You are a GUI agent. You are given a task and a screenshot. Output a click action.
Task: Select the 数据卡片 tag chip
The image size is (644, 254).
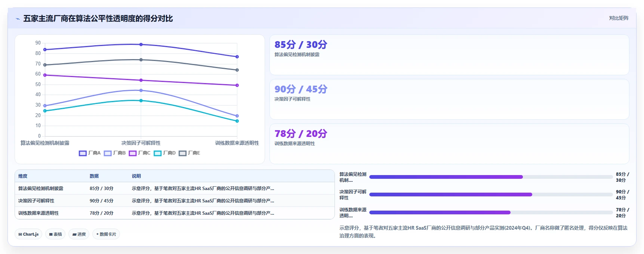tap(106, 234)
